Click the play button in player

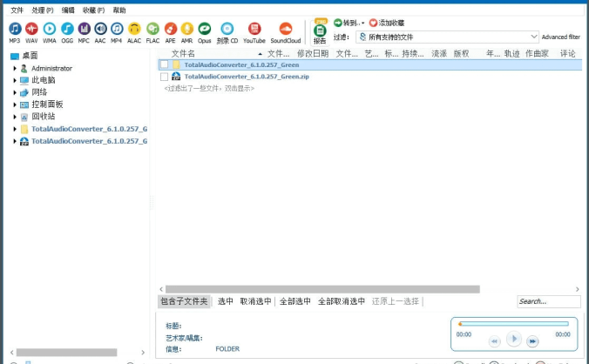pyautogui.click(x=513, y=340)
